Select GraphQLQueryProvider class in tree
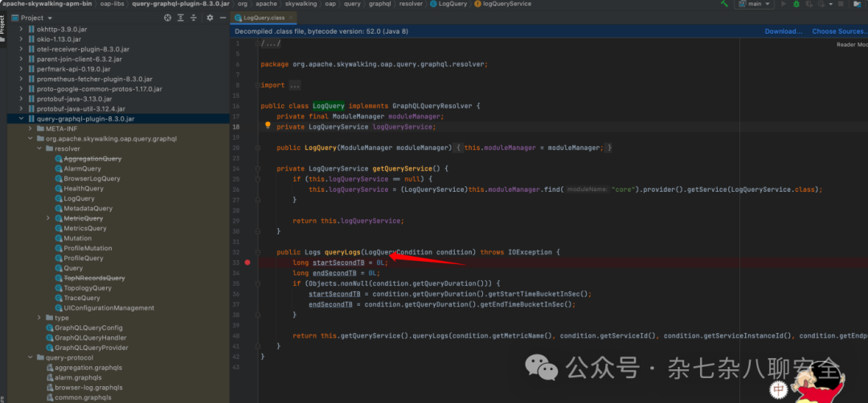 point(92,348)
